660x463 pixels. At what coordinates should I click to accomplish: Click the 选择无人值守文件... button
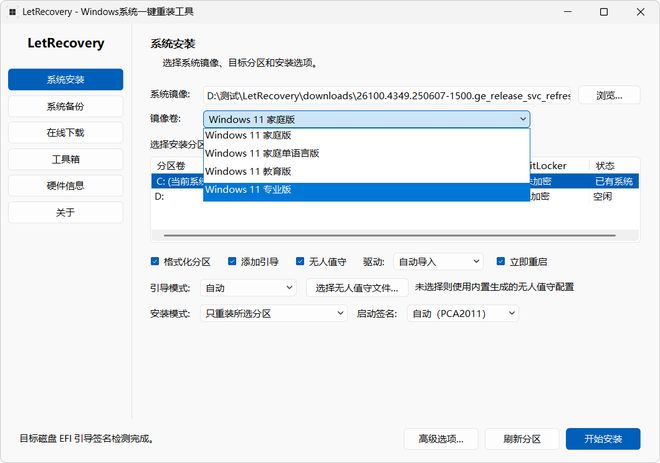(357, 288)
